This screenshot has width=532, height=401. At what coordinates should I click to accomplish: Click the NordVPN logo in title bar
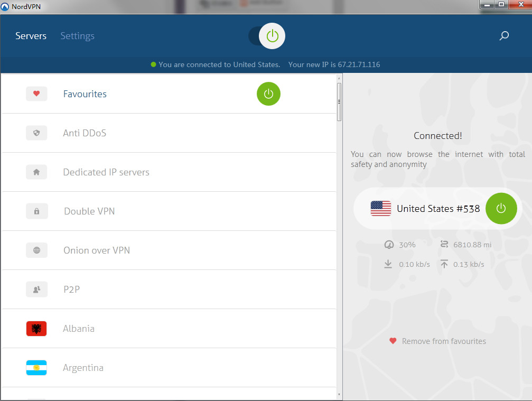(5, 7)
